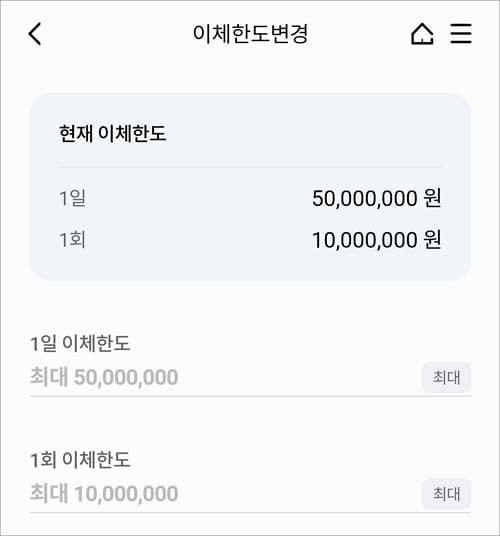Screen dimensions: 500x536
Task: Focus the 최대 50,000,000 input field
Action: pos(226,377)
